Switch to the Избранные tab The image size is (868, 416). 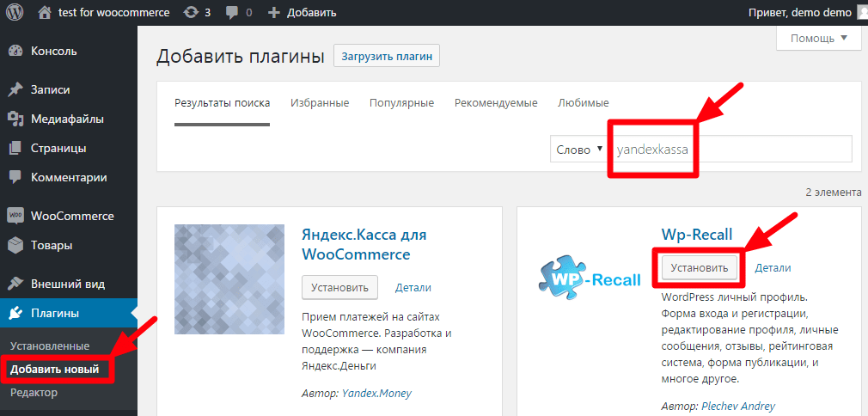tap(320, 103)
